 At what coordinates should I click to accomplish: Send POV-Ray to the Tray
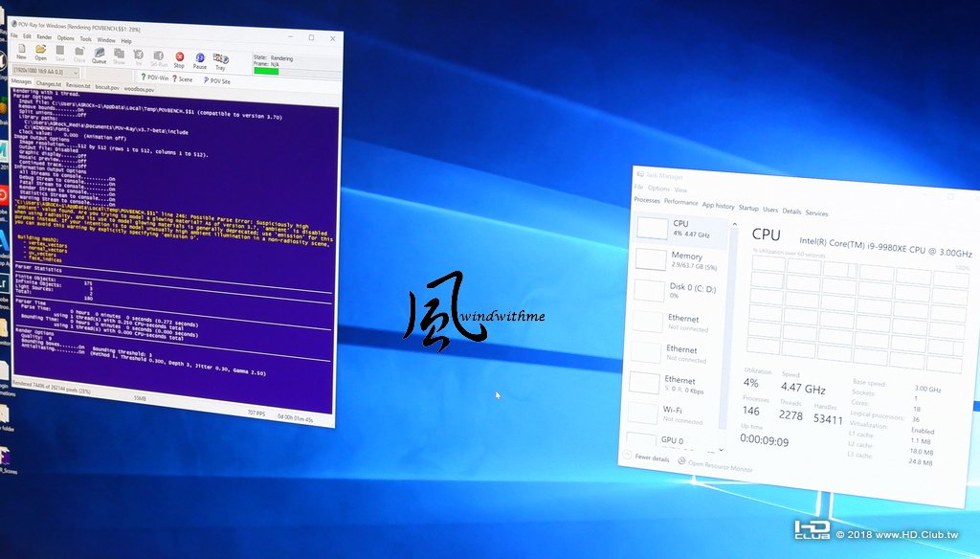(221, 62)
